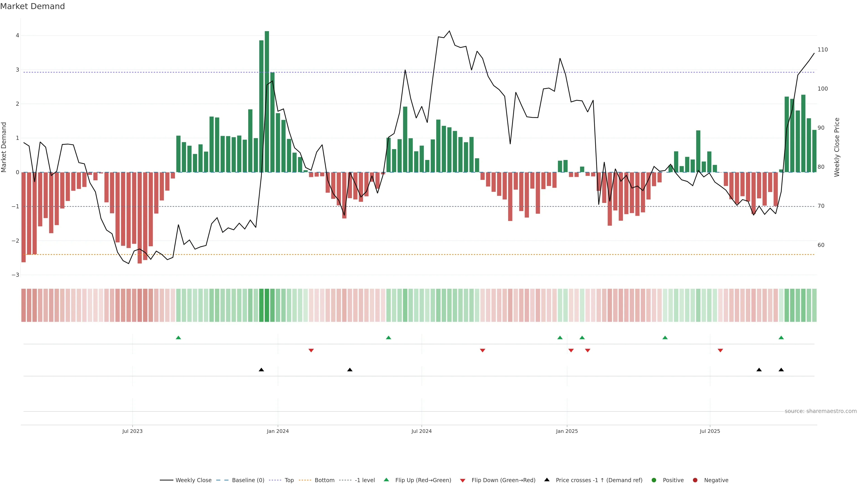Click the green Positive circle legend icon
Image resolution: width=868 pixels, height=488 pixels.
point(654,480)
